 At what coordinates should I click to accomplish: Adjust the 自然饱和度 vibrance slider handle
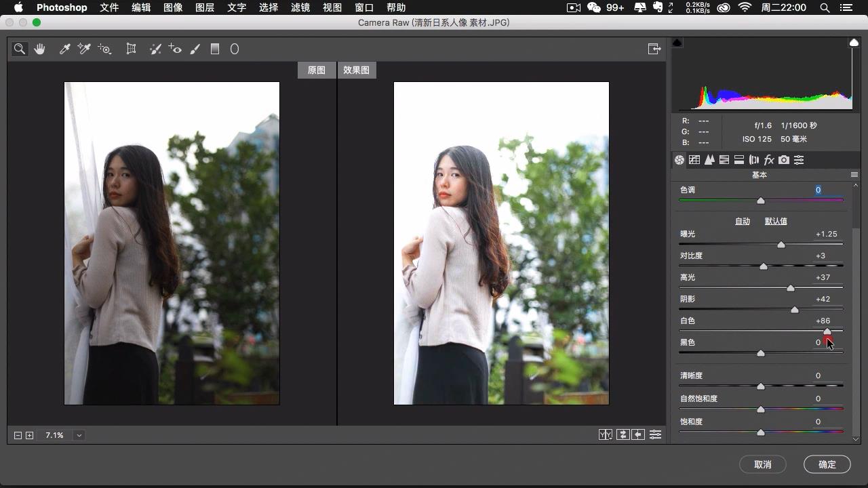[x=761, y=409]
